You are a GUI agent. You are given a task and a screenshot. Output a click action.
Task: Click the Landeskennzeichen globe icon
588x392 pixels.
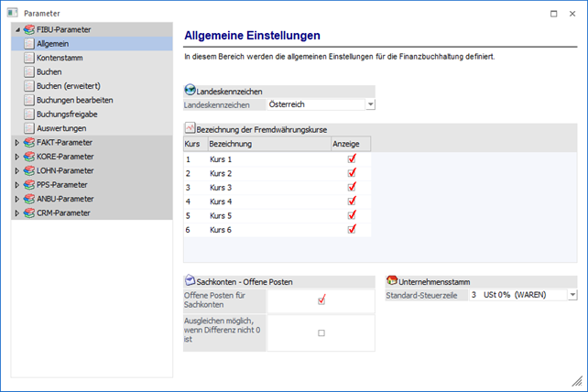191,91
